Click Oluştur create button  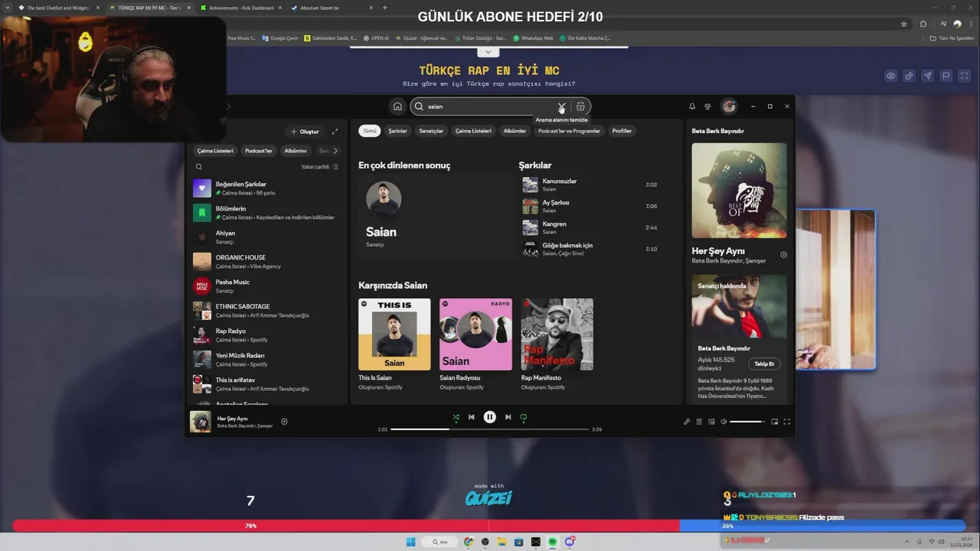tap(305, 132)
